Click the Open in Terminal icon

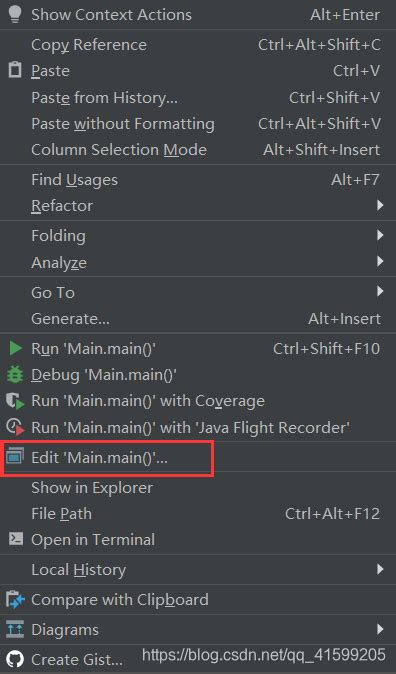click(16, 539)
